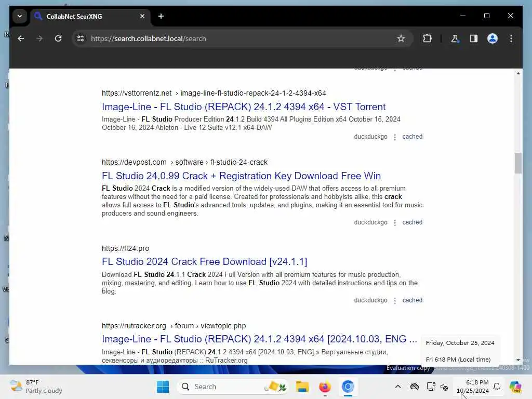Click the https://vsttorrentz.net URL text

click(x=137, y=93)
